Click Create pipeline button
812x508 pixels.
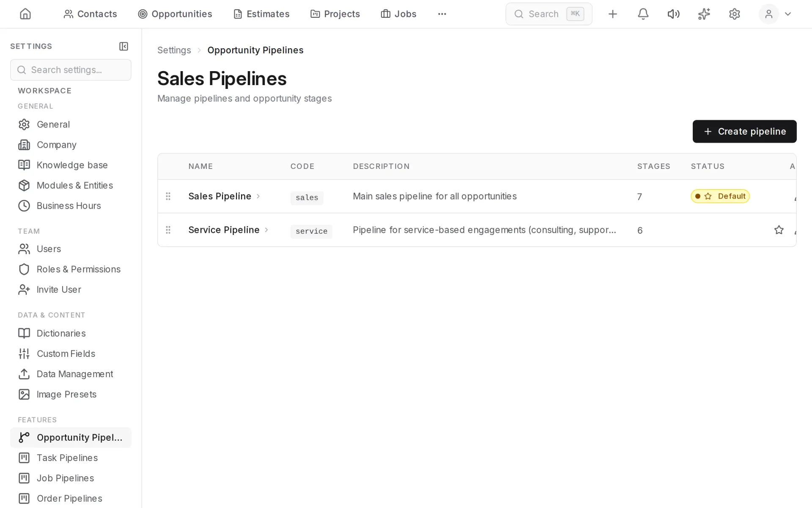click(x=744, y=131)
